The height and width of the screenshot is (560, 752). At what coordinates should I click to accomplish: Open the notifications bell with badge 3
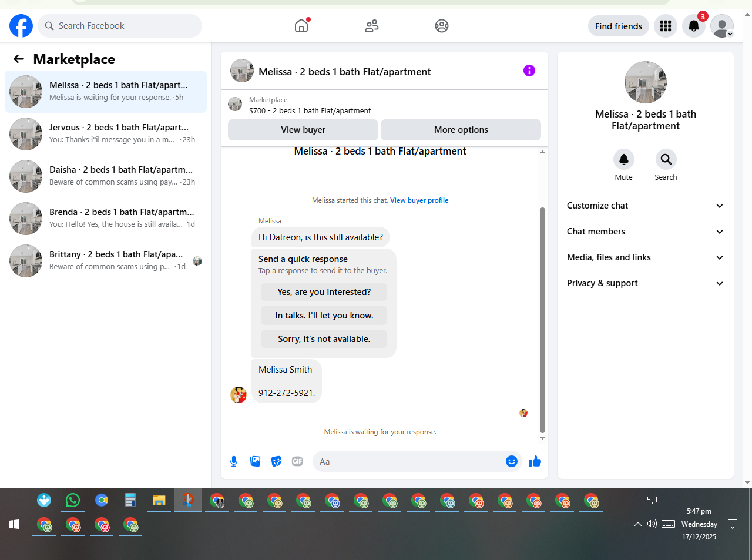pos(694,26)
